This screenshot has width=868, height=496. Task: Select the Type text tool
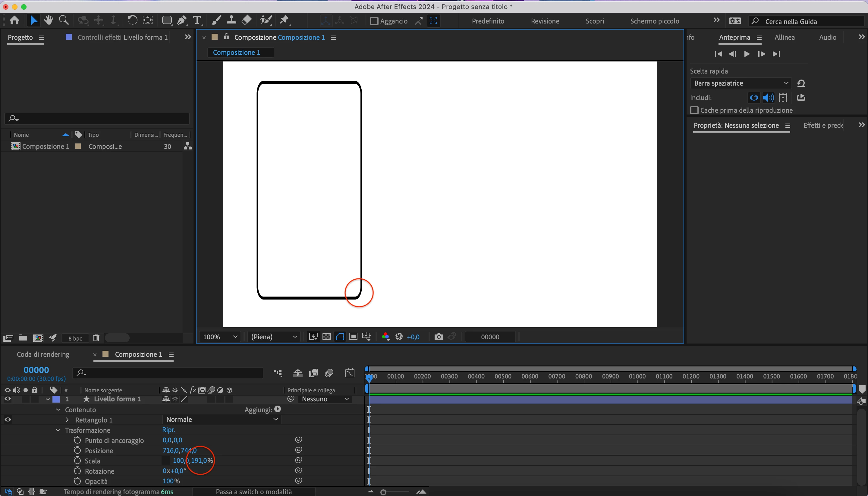point(197,20)
